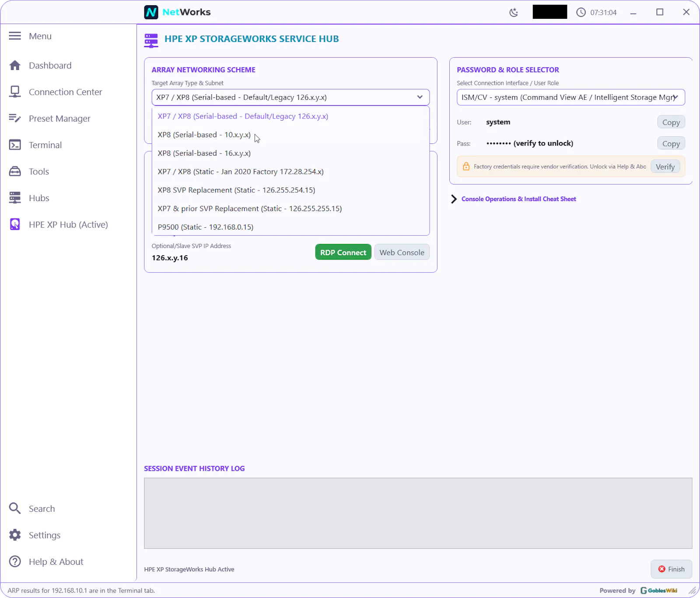Open the hamburger Menu icon
700x598 pixels.
click(x=15, y=36)
